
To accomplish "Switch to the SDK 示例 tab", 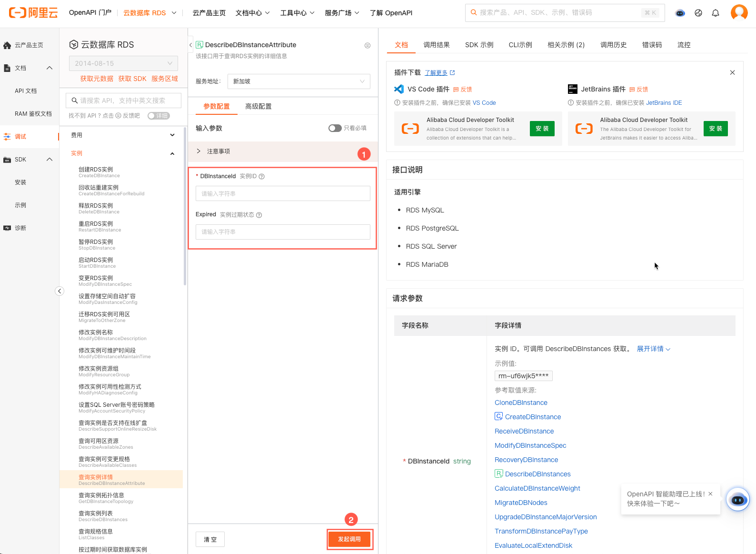I will point(479,45).
